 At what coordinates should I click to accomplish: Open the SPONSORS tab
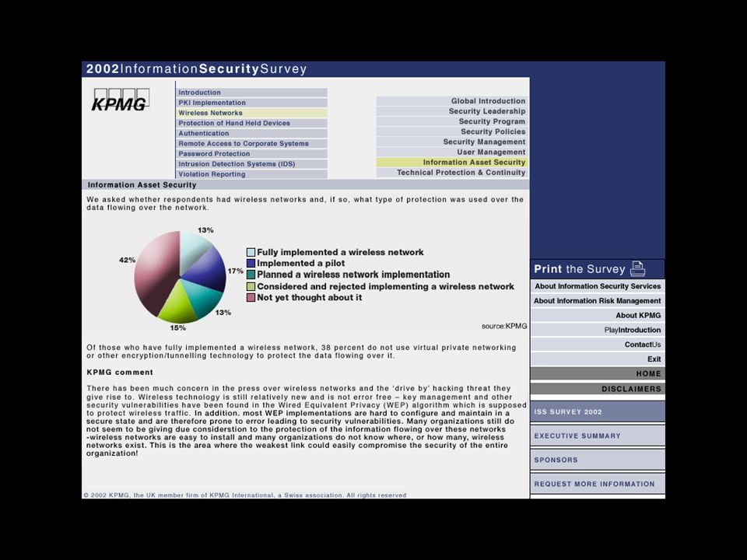(x=598, y=460)
